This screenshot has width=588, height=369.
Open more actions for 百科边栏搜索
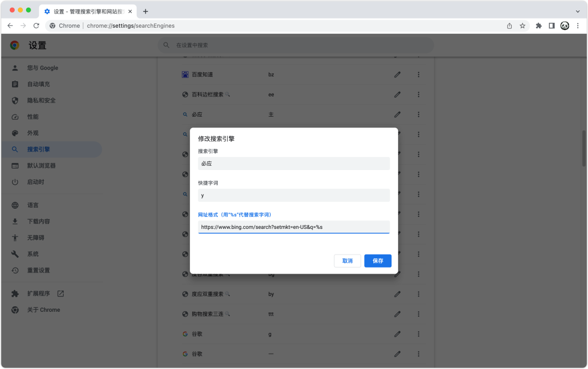pyautogui.click(x=419, y=95)
